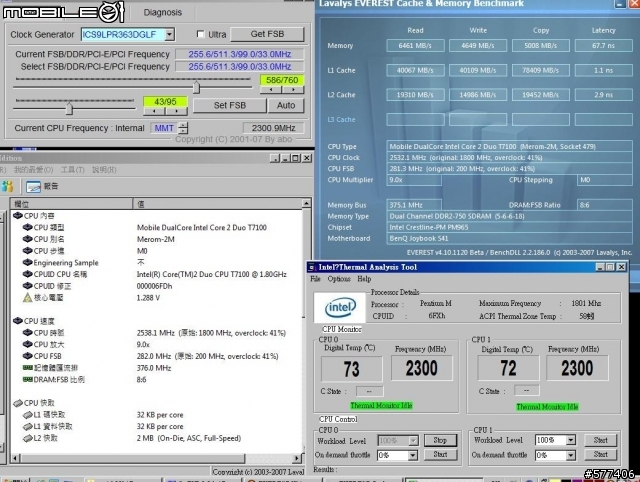The height and width of the screenshot is (482, 640).
Task: Click the MMT spinner next to Internal
Action: pyautogui.click(x=184, y=128)
